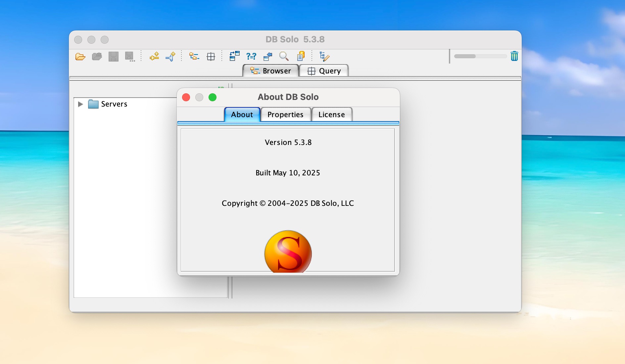This screenshot has width=625, height=364.
Task: Click the tree with pencil edit icon
Action: [324, 57]
